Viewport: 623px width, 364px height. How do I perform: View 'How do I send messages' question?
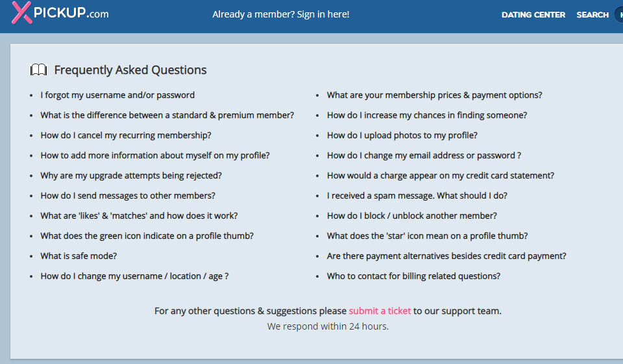click(128, 195)
